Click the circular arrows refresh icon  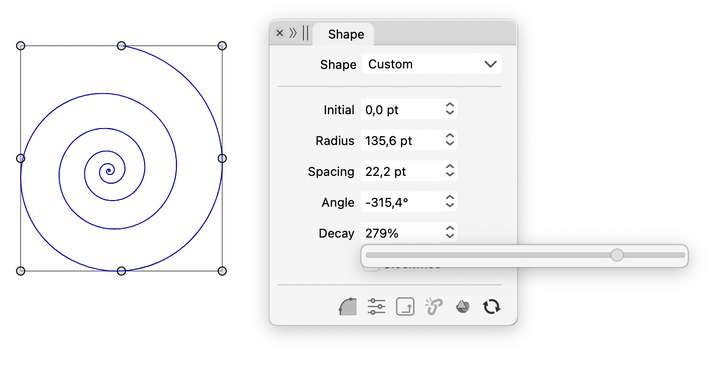[491, 306]
